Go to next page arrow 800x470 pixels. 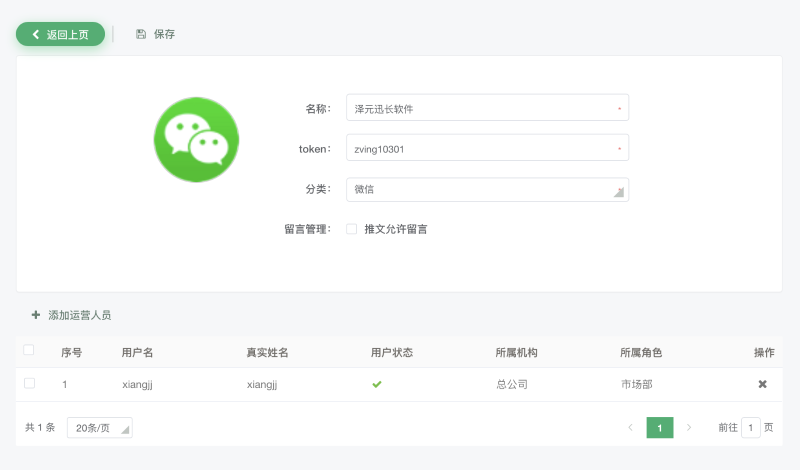pos(689,428)
